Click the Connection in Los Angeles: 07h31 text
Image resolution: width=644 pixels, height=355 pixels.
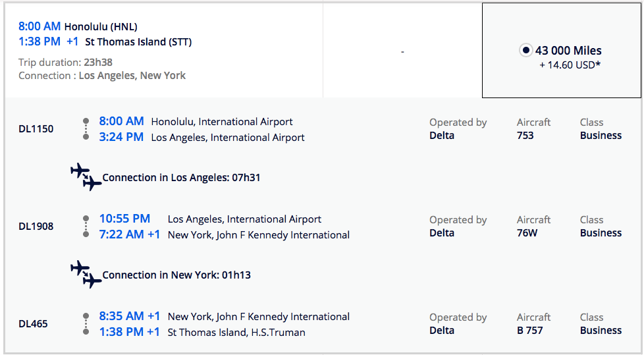(x=181, y=178)
